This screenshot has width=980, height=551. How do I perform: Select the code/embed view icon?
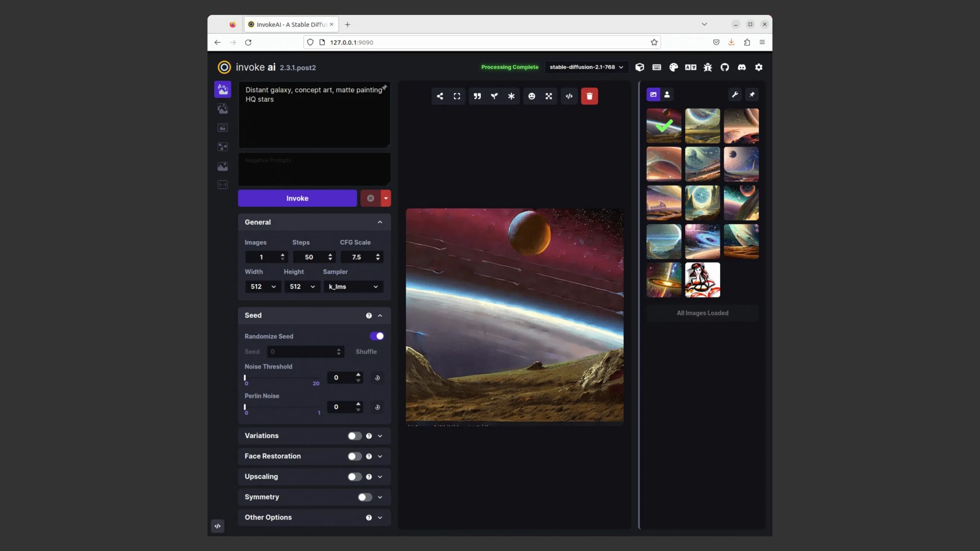569,96
